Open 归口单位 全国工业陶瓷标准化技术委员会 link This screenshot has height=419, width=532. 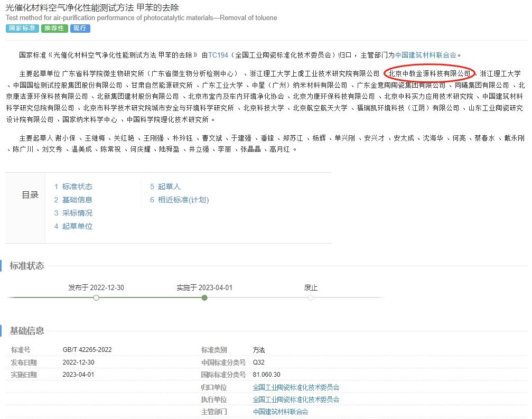pos(296,387)
